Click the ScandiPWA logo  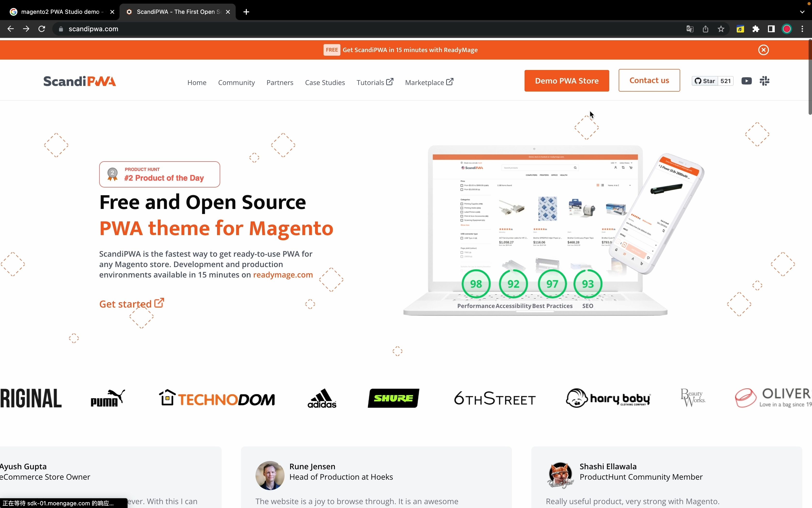[80, 81]
